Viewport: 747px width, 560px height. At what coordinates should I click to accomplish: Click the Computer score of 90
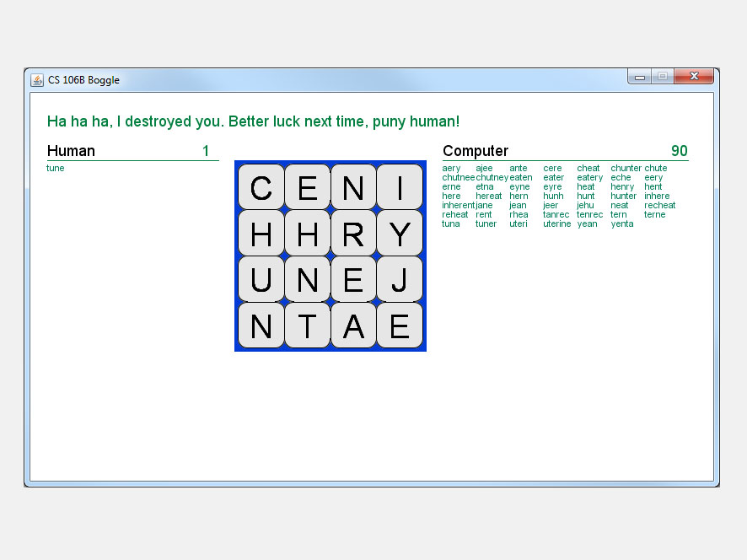[679, 152]
